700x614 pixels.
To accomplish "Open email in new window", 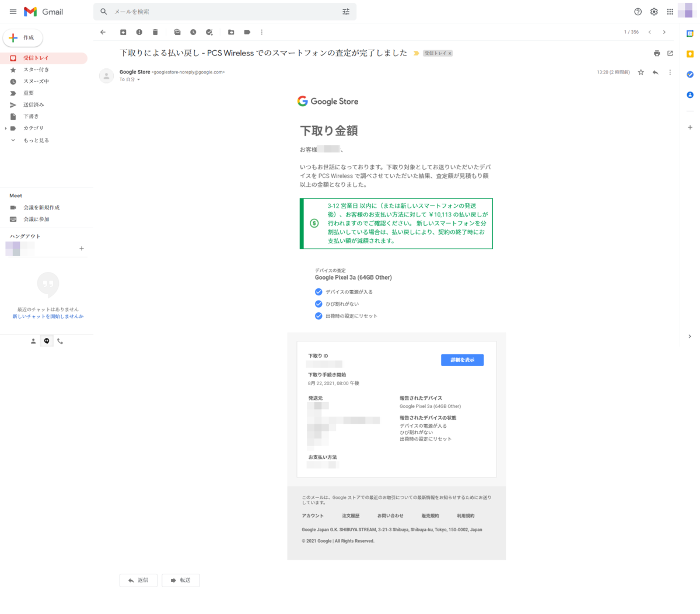I will 670,53.
